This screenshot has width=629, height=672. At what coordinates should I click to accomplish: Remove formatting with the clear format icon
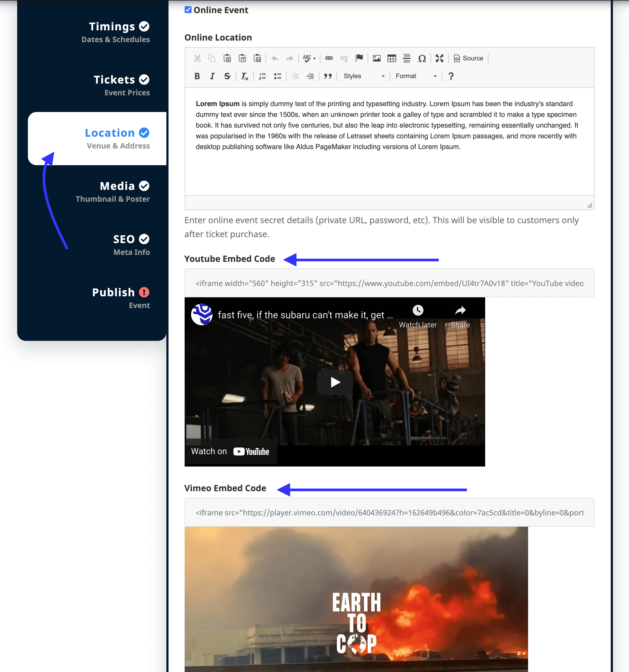pyautogui.click(x=244, y=76)
